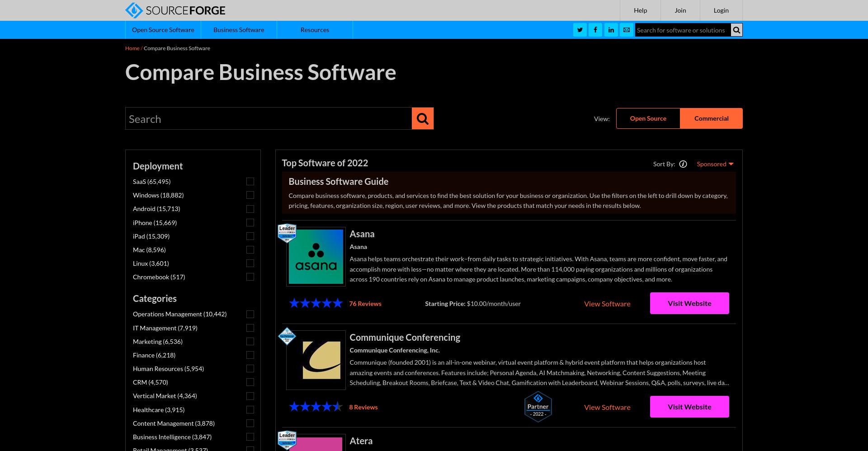Click the Sort By info icon
The image size is (868, 451).
(683, 164)
